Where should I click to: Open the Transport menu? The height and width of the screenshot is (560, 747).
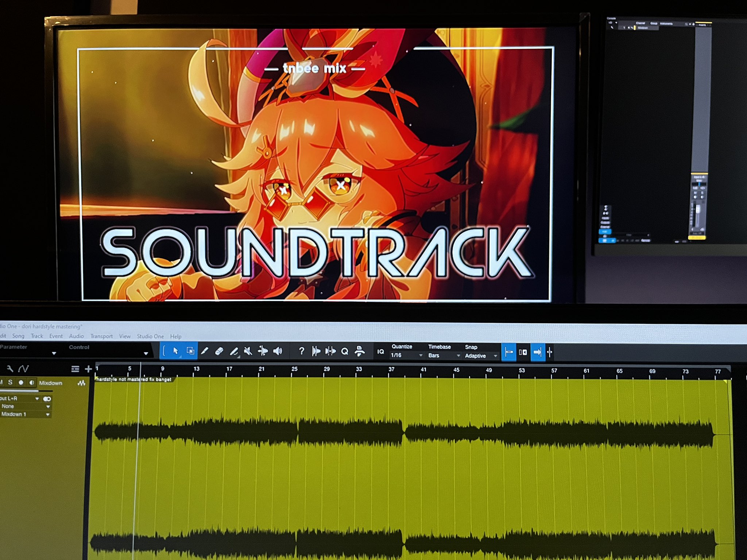click(101, 336)
